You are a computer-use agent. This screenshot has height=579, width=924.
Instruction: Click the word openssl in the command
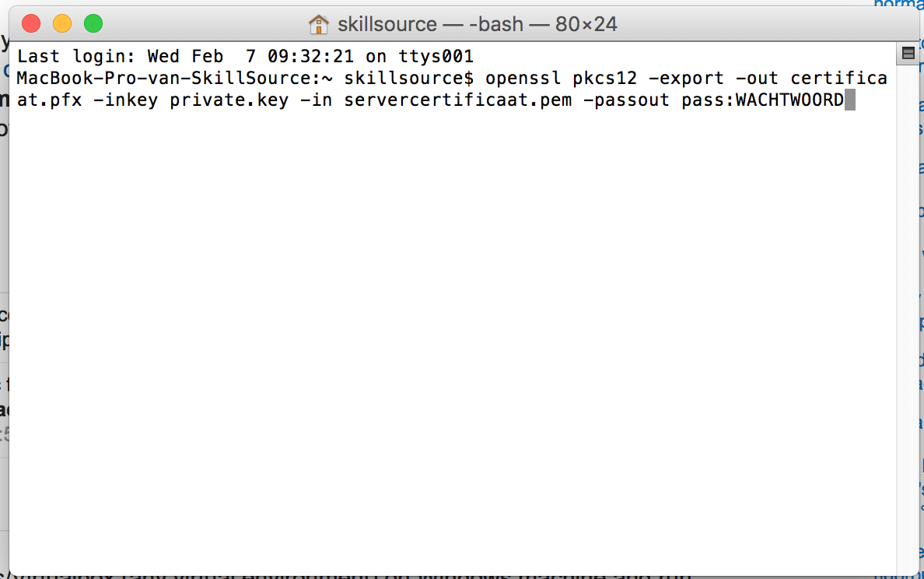click(x=523, y=78)
